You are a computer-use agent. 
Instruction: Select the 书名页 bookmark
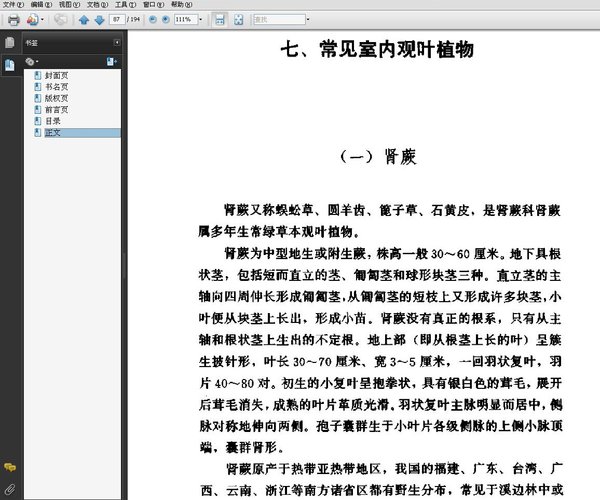(57, 87)
